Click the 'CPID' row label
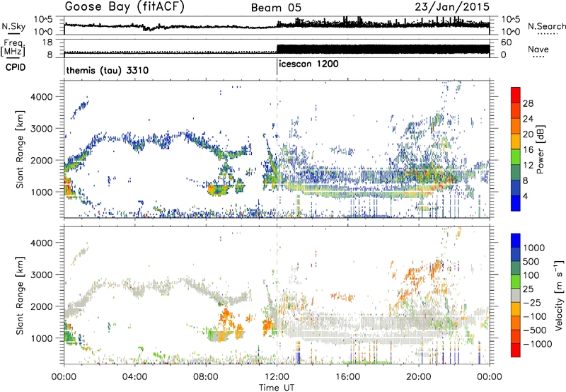566x392 pixels. (x=16, y=67)
